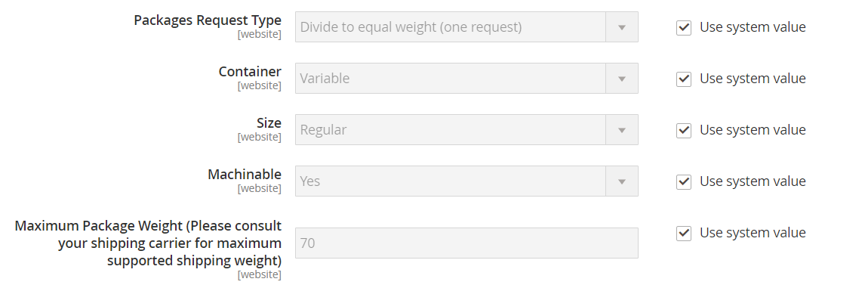This screenshot has width=868, height=288.
Task: Open the Container select showing 'Variable'
Action: click(x=466, y=79)
